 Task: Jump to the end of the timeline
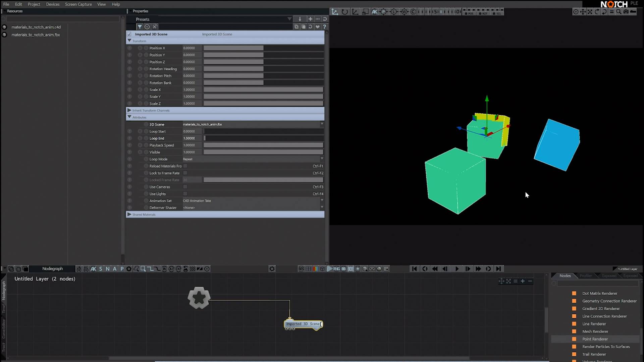(499, 269)
